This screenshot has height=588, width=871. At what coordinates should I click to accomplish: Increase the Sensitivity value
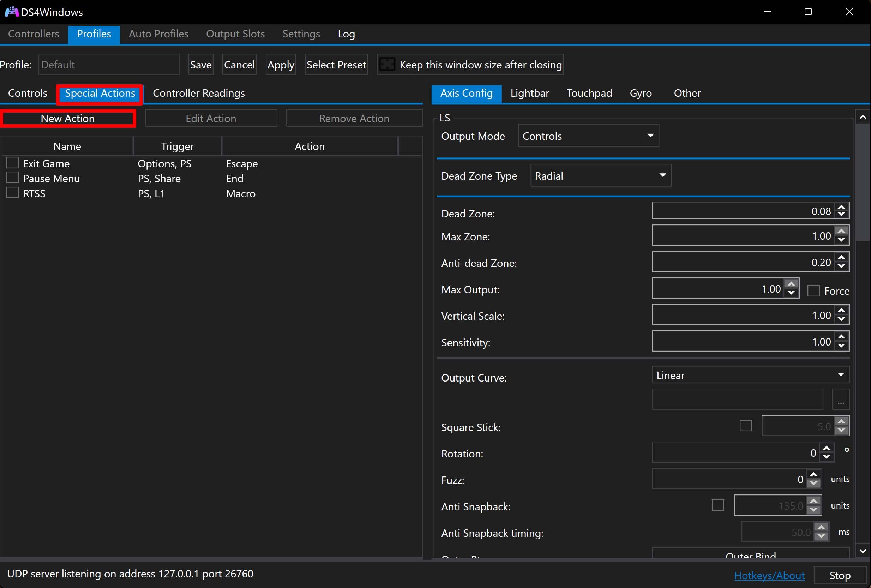[x=841, y=337]
